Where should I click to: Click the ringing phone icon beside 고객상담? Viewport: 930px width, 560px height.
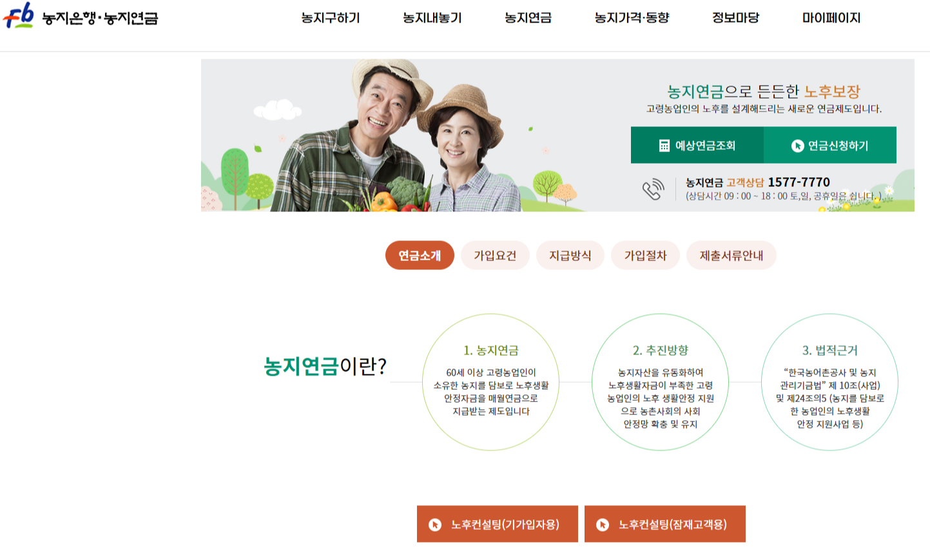click(x=653, y=189)
